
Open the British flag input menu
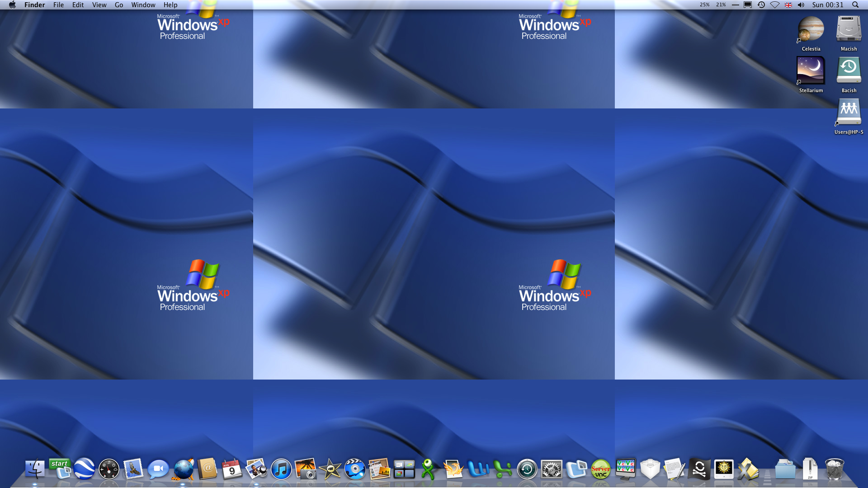tap(788, 5)
